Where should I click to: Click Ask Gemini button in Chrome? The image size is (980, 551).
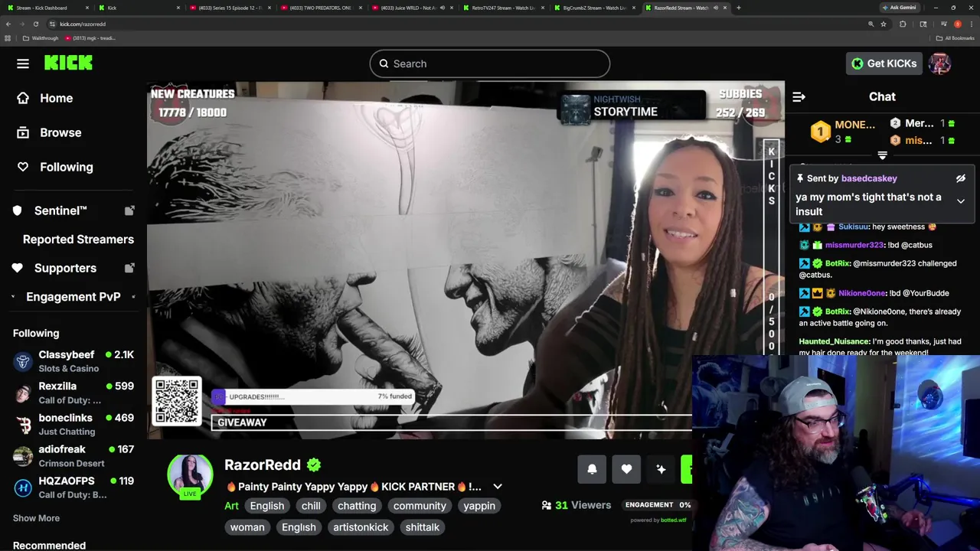pos(899,8)
